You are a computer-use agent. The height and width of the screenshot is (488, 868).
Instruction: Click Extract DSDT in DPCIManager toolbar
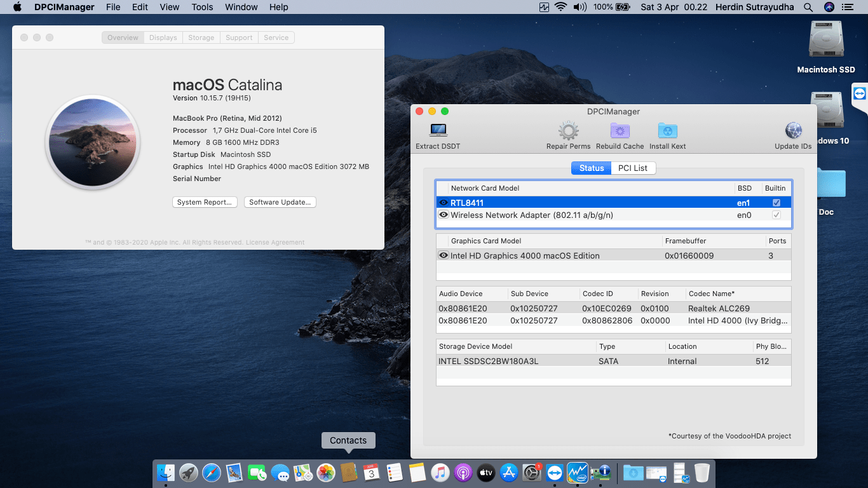[438, 136]
